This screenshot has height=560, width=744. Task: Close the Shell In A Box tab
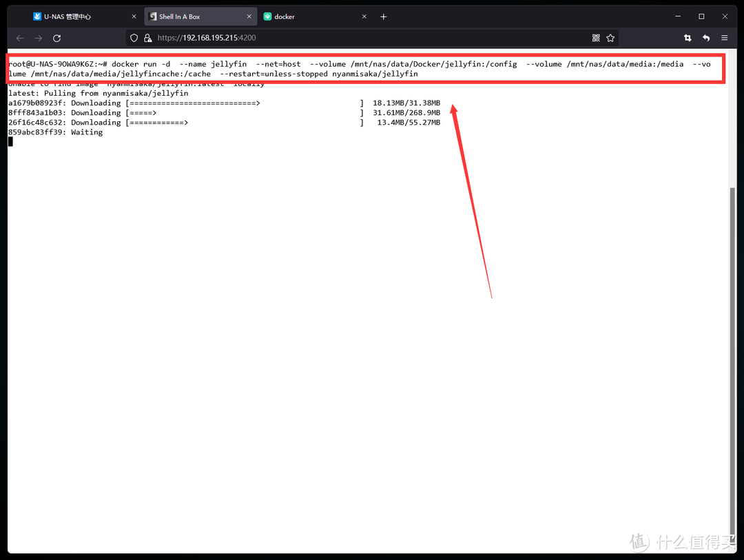tap(249, 17)
